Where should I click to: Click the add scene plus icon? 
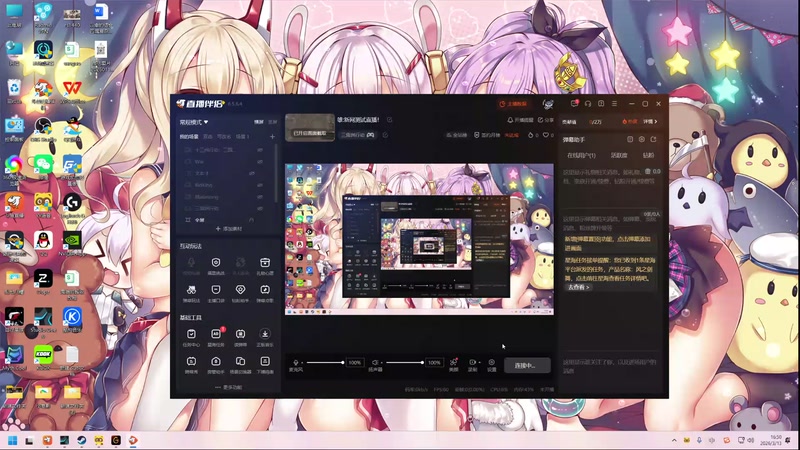(x=272, y=137)
